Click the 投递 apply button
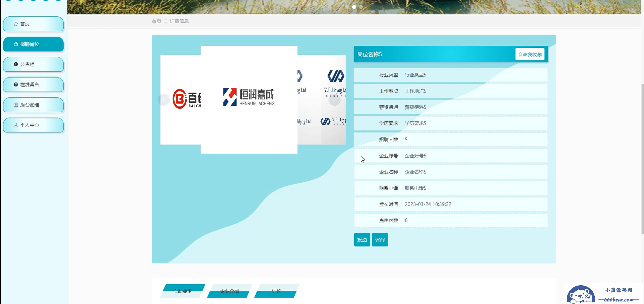 point(362,240)
